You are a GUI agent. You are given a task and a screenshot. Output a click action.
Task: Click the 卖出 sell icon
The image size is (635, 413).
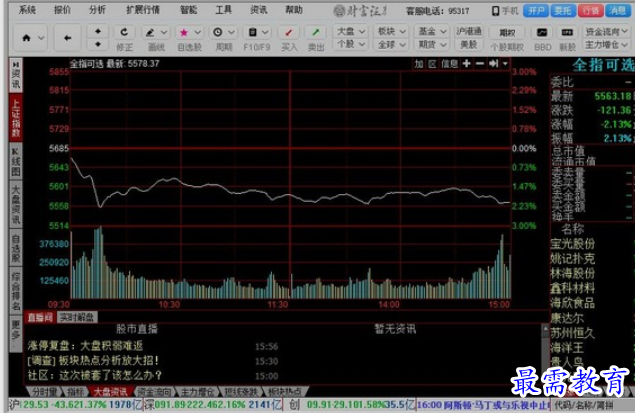[316, 33]
